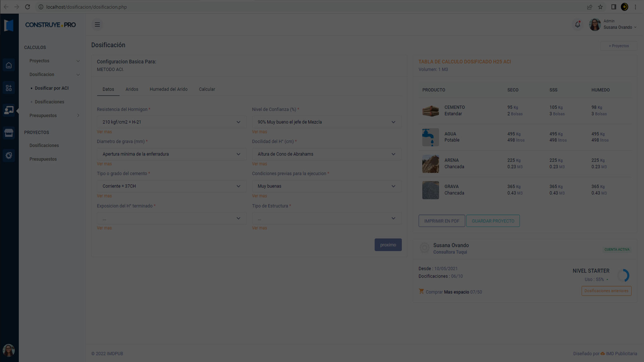Click the home icon in left rail

pos(9,65)
